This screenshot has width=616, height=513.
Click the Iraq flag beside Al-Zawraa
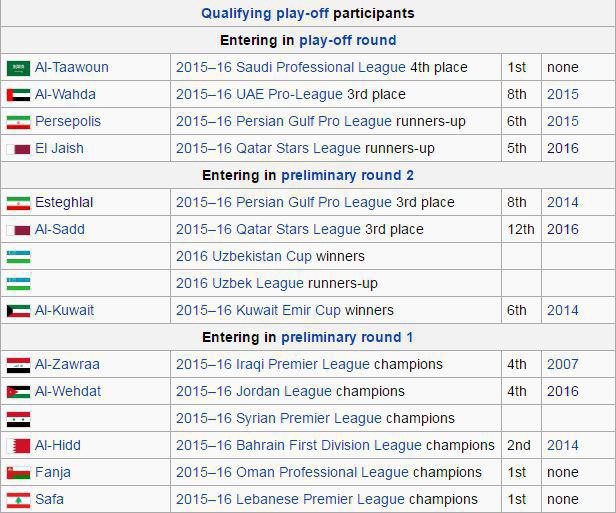(x=18, y=365)
